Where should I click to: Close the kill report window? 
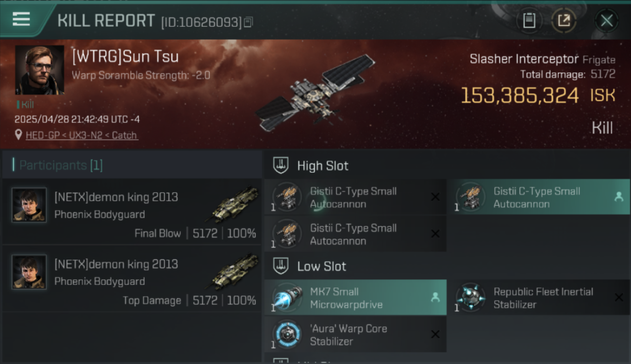point(606,20)
